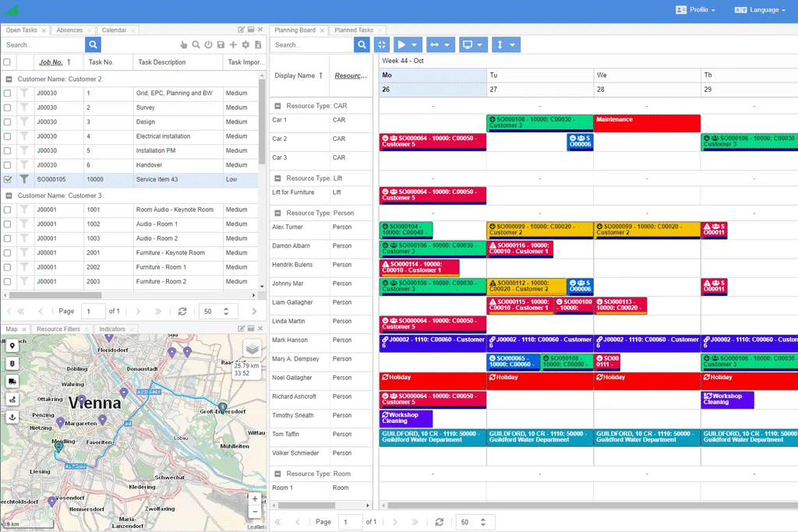Click the plus icon in Open Tasks toolbar
Image resolution: width=798 pixels, height=532 pixels.
pyautogui.click(x=233, y=45)
